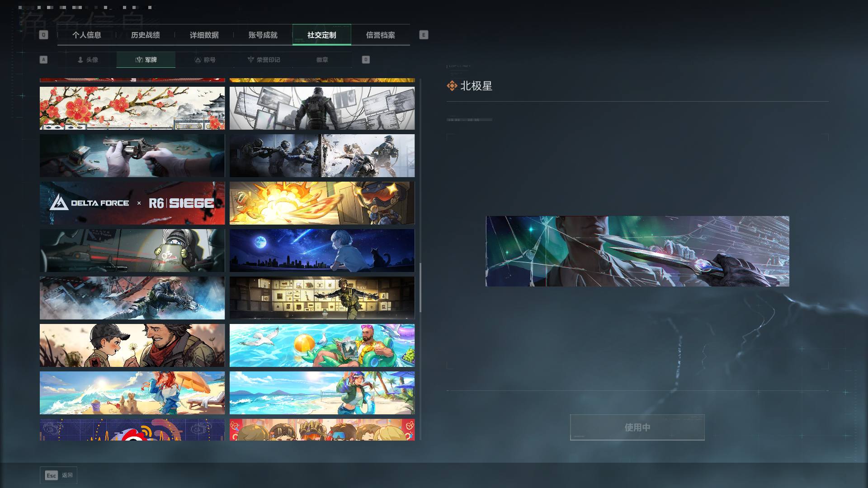
Task: Switch to the 徽章 badge sub-tab
Action: tap(322, 60)
